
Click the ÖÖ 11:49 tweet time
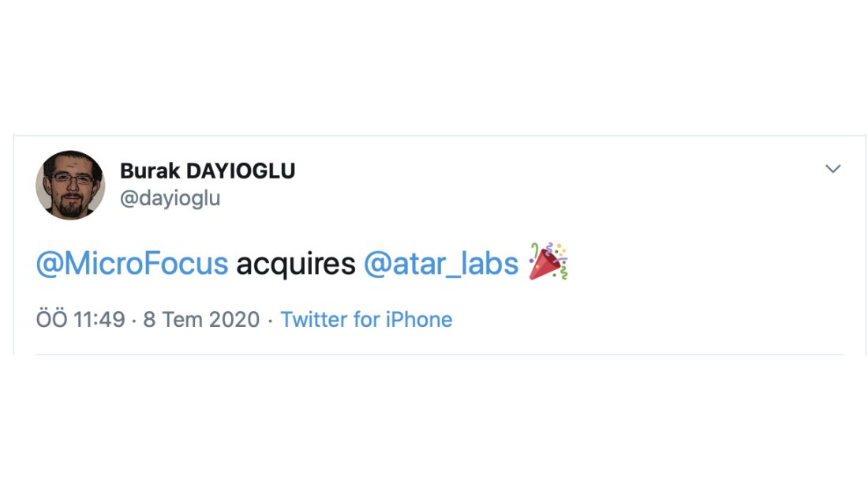point(80,320)
